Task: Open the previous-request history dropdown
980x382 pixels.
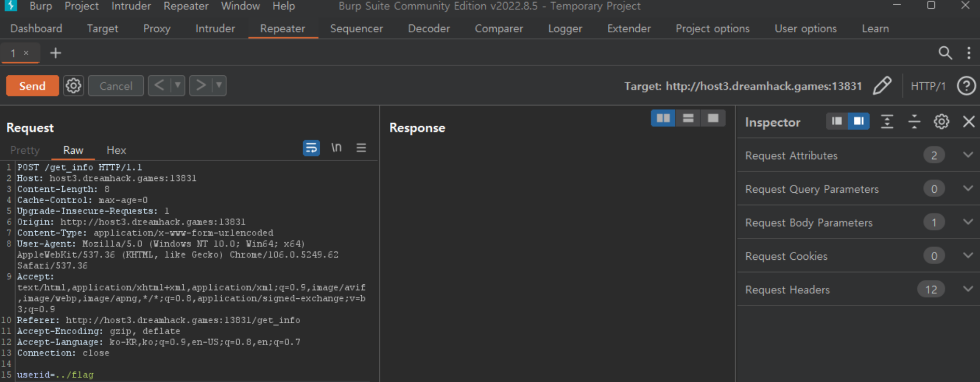Action: (x=178, y=85)
